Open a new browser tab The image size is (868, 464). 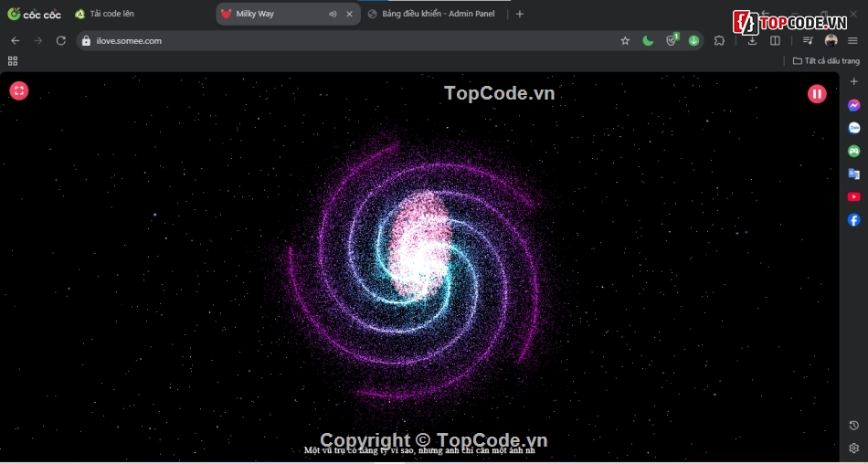[519, 15]
